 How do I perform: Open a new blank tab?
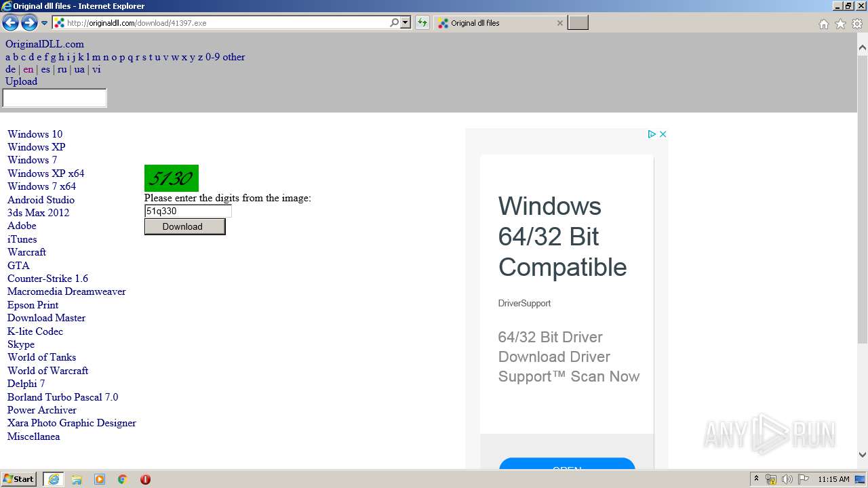pyautogui.click(x=578, y=23)
